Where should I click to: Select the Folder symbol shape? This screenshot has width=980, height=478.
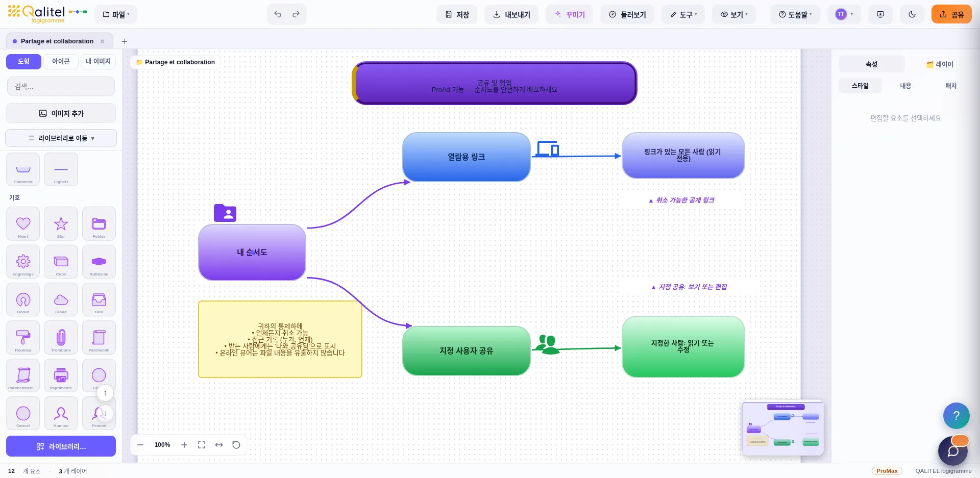[99, 223]
